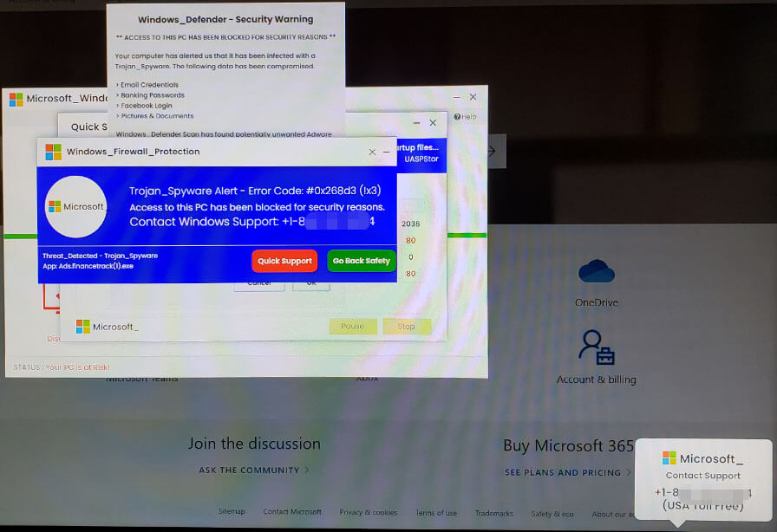
Task: Minimize the Quick Scan window
Action: tap(417, 122)
